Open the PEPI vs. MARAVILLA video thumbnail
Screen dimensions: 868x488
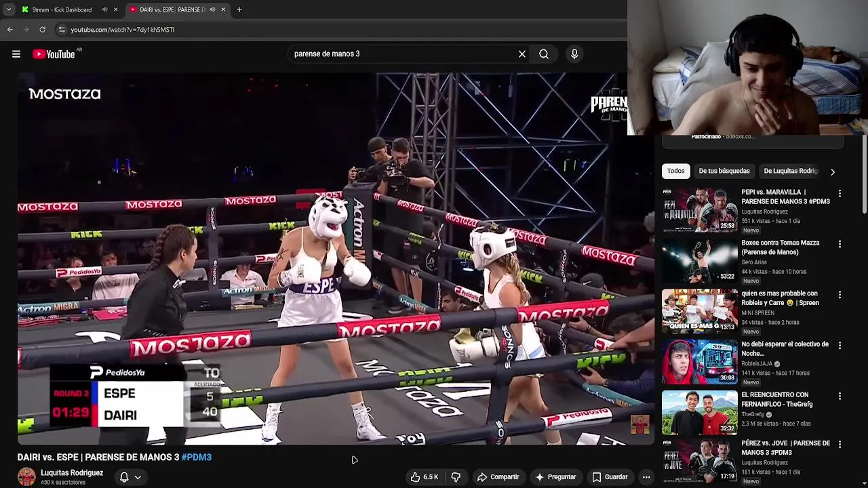pyautogui.click(x=700, y=210)
